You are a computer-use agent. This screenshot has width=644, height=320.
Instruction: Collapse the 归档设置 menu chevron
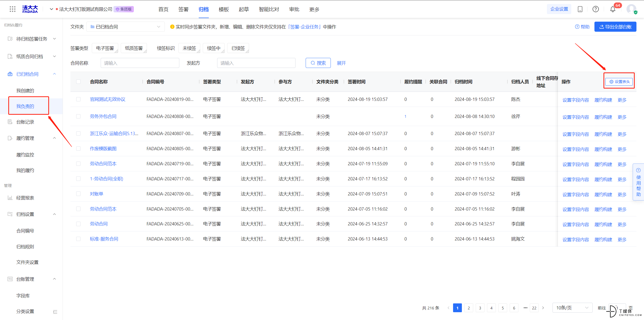tap(55, 214)
